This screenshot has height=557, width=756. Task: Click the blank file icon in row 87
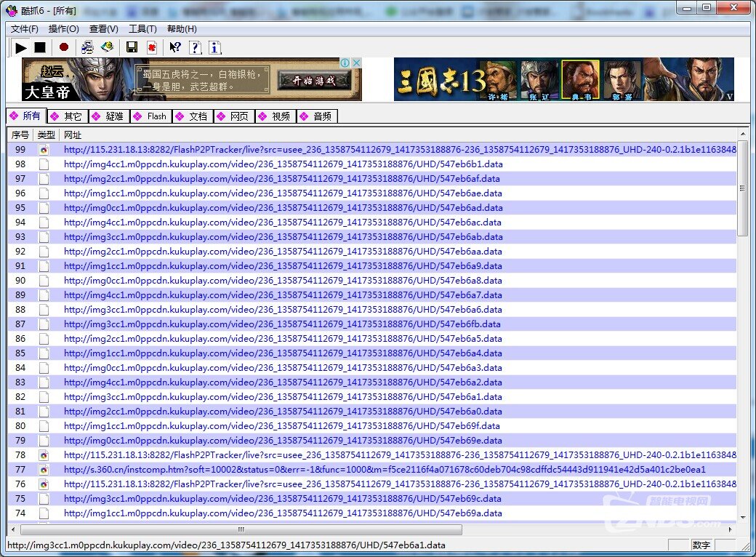44,324
